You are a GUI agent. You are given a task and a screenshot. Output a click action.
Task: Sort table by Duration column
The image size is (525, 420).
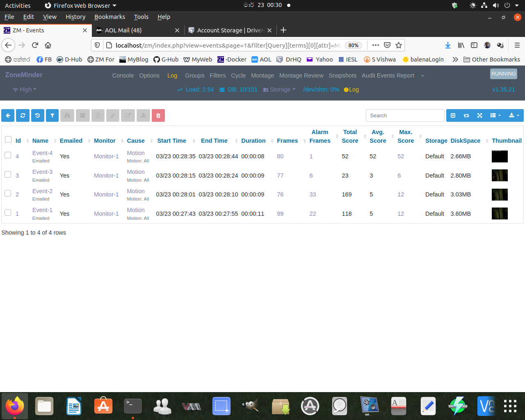[253, 141]
